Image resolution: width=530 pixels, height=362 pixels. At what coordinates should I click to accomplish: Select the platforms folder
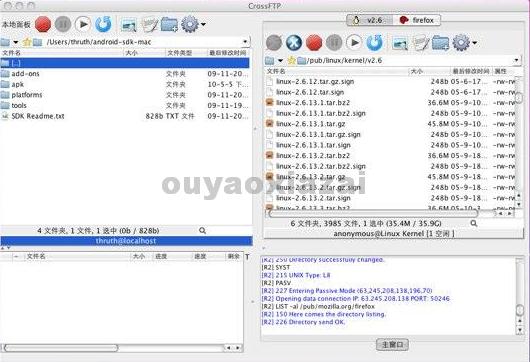tap(125, 95)
